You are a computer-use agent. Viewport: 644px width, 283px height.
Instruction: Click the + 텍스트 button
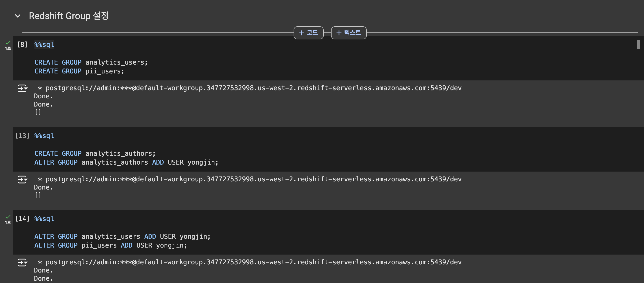[349, 33]
